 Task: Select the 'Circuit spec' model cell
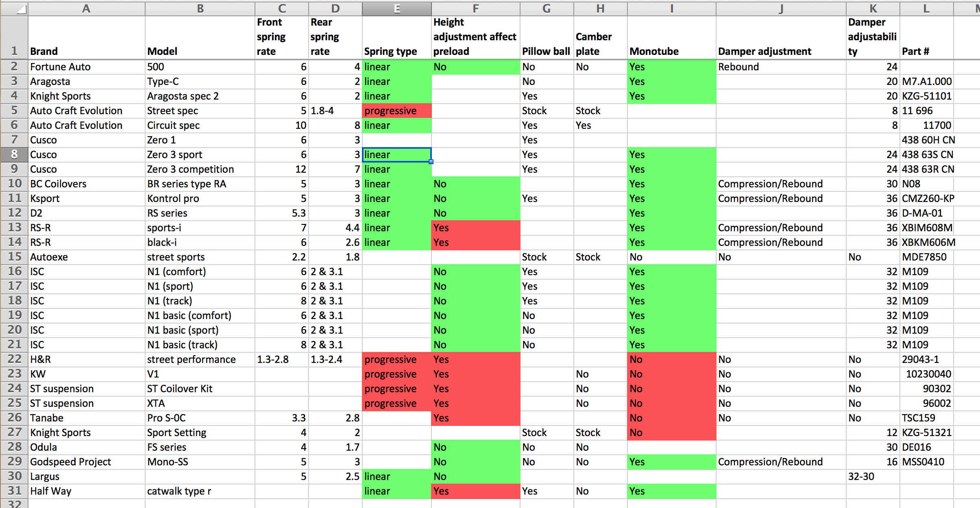point(200,125)
